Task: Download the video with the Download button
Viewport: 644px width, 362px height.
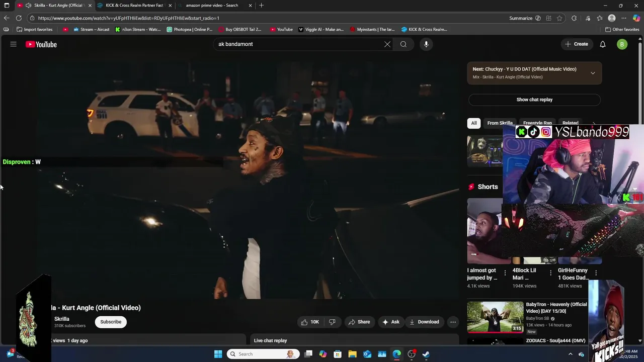Action: (x=424, y=322)
